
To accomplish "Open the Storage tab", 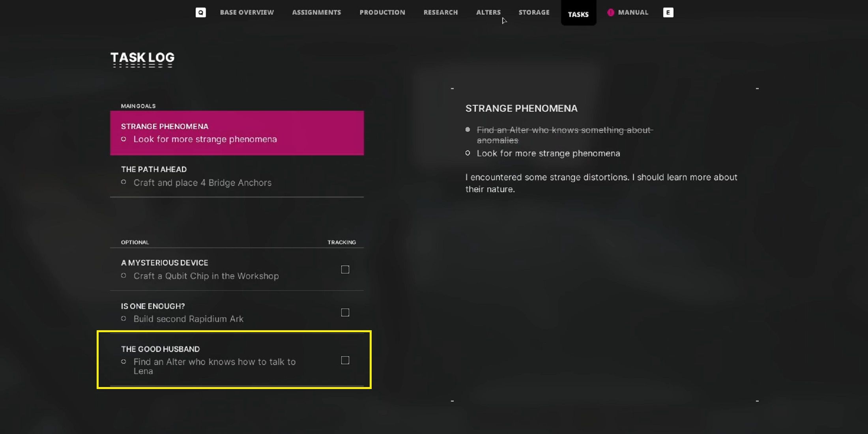I will [534, 13].
